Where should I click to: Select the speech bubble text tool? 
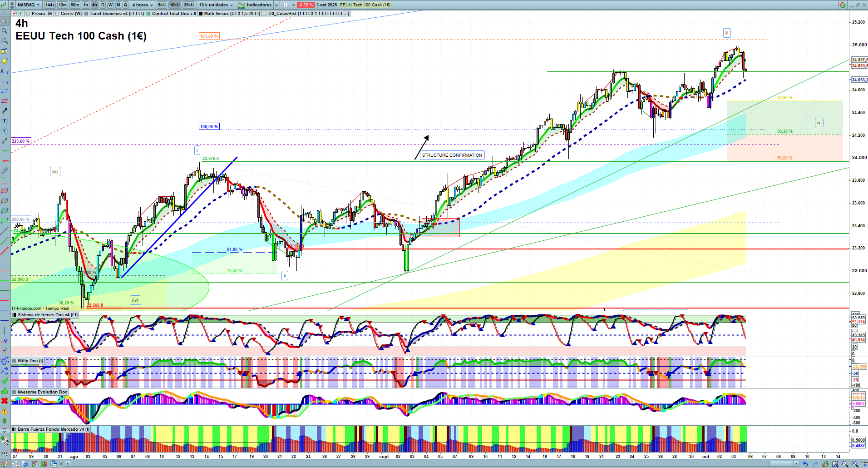click(5, 131)
